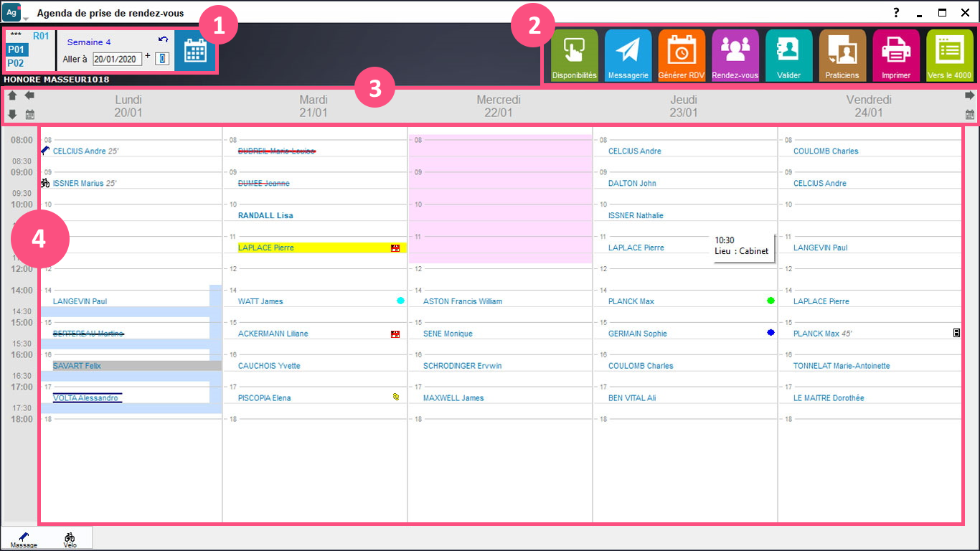
Task: Open the Rendez-vous tile
Action: [x=735, y=55]
